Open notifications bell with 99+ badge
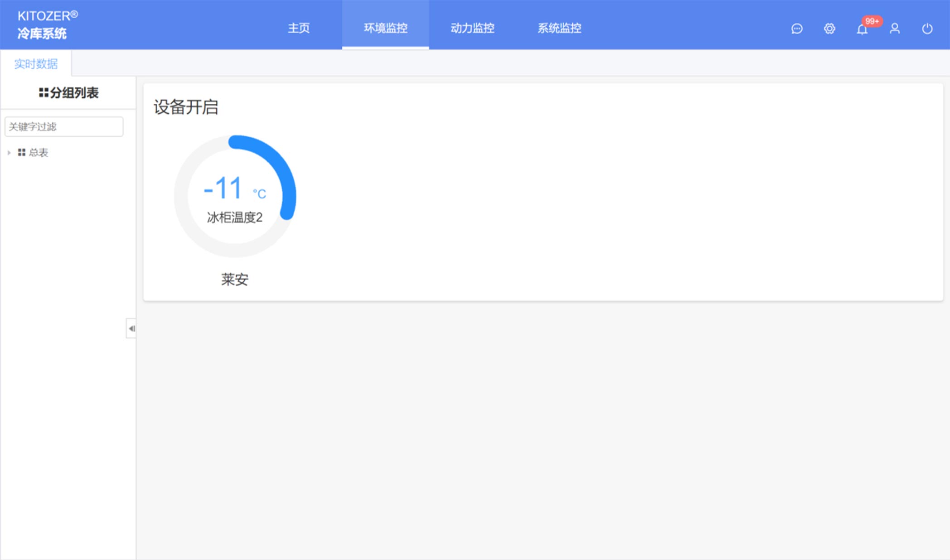950x560 pixels. point(862,29)
